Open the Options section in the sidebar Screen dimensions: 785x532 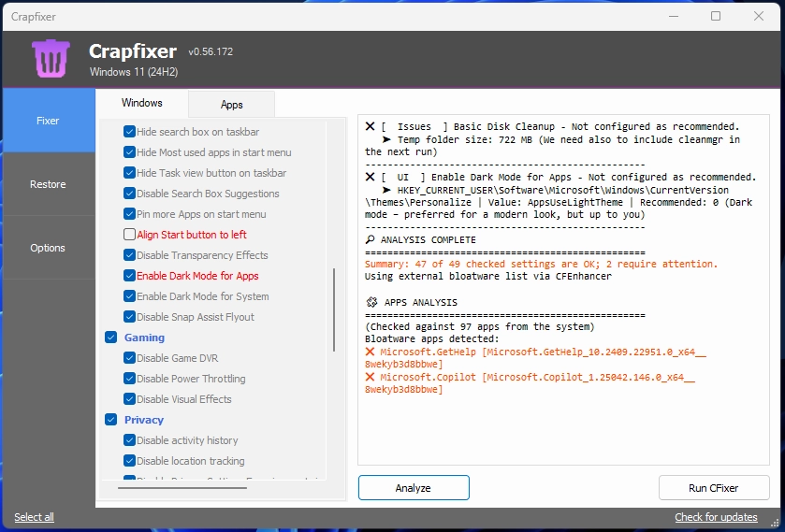49,248
